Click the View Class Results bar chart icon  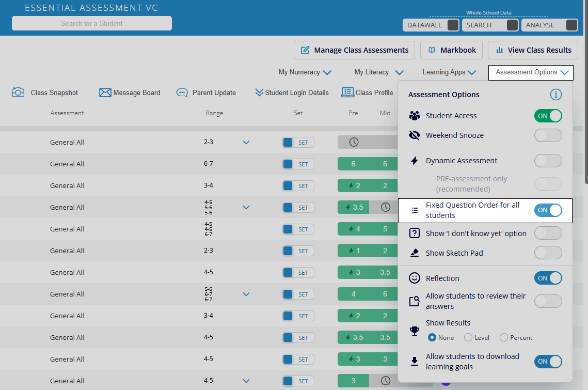[x=500, y=50]
